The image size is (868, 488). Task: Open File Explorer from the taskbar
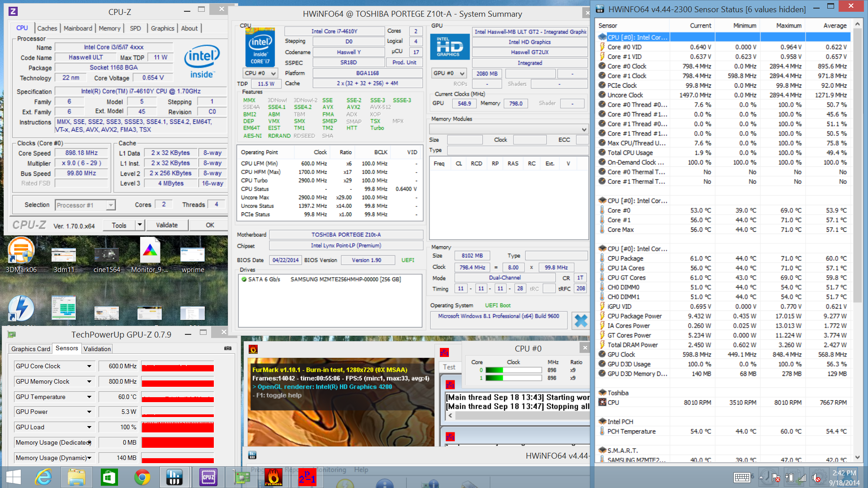[x=76, y=477]
